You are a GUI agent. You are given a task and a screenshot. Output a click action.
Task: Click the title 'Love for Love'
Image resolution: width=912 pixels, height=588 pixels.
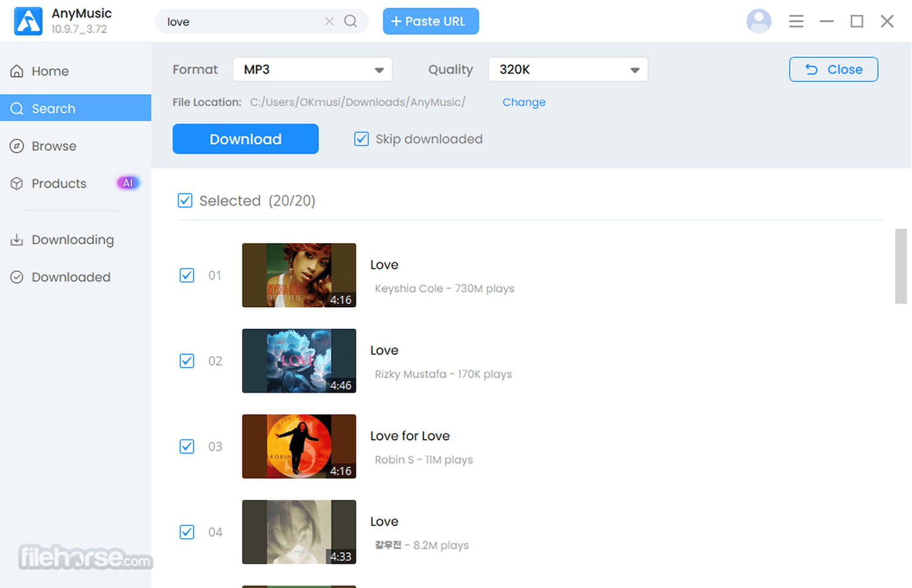410,436
